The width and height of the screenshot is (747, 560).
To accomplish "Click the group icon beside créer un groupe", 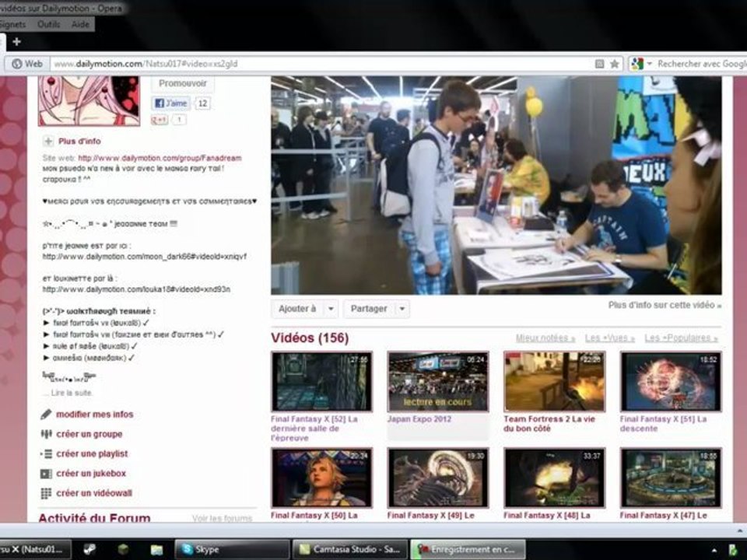I will [x=46, y=434].
